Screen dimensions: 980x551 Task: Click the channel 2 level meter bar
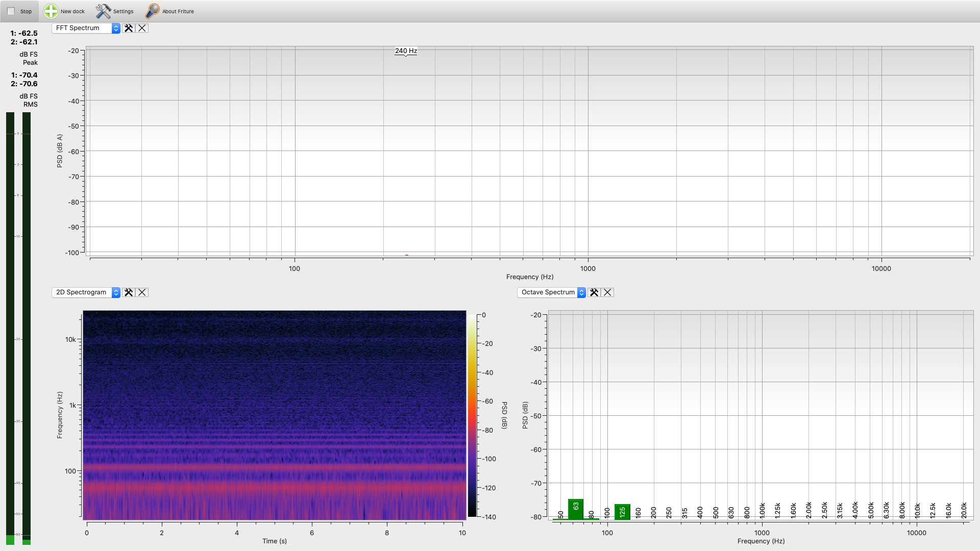pos(27,329)
